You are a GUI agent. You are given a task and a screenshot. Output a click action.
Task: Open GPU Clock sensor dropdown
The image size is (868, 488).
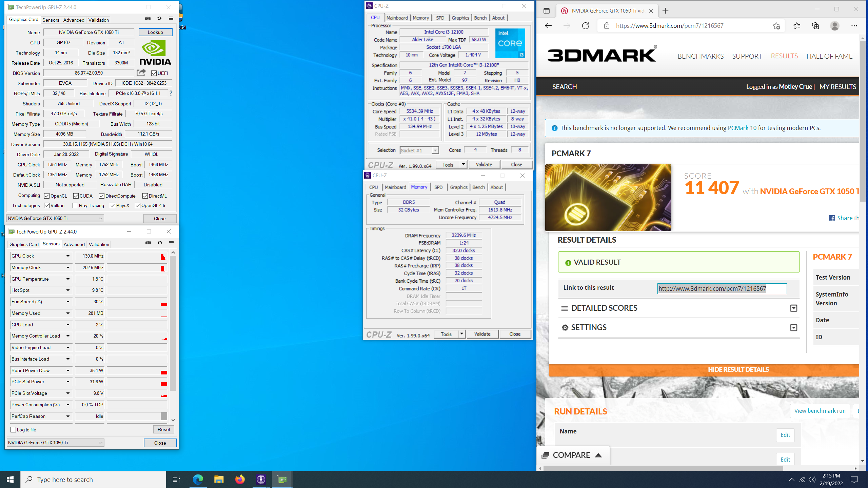(68, 256)
